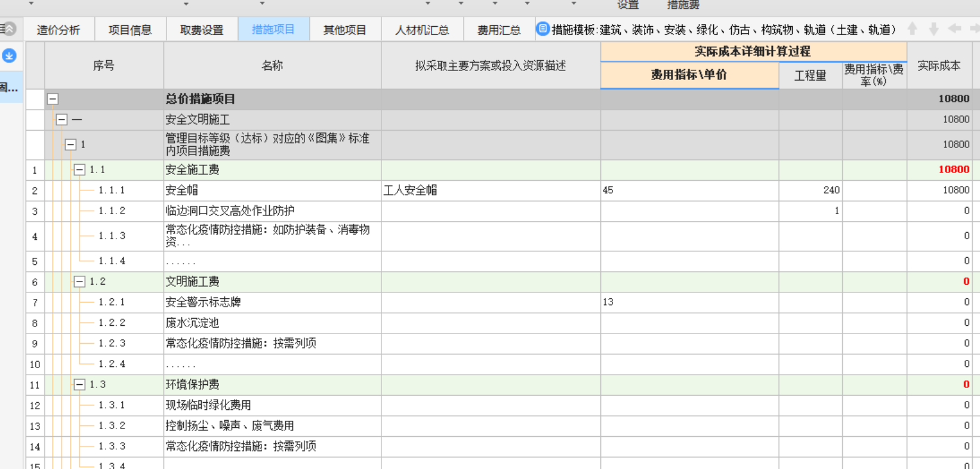Open the 造价分析 tab

pyautogui.click(x=58, y=30)
